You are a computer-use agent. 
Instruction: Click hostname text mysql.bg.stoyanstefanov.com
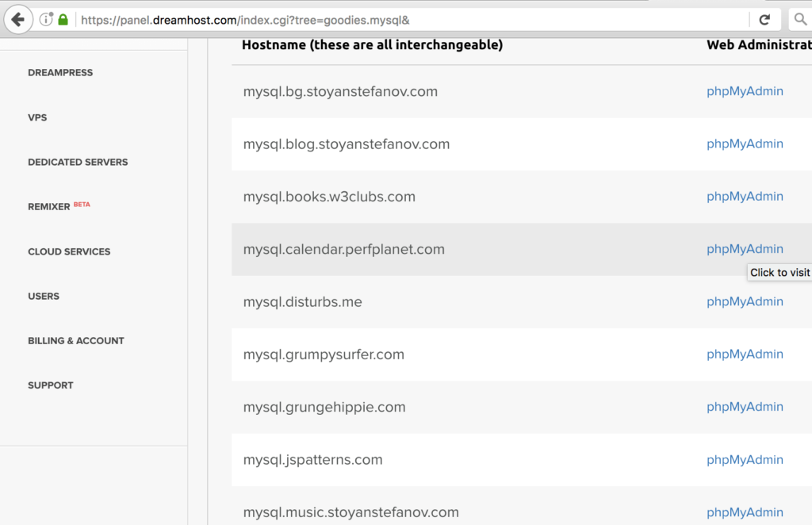point(340,92)
